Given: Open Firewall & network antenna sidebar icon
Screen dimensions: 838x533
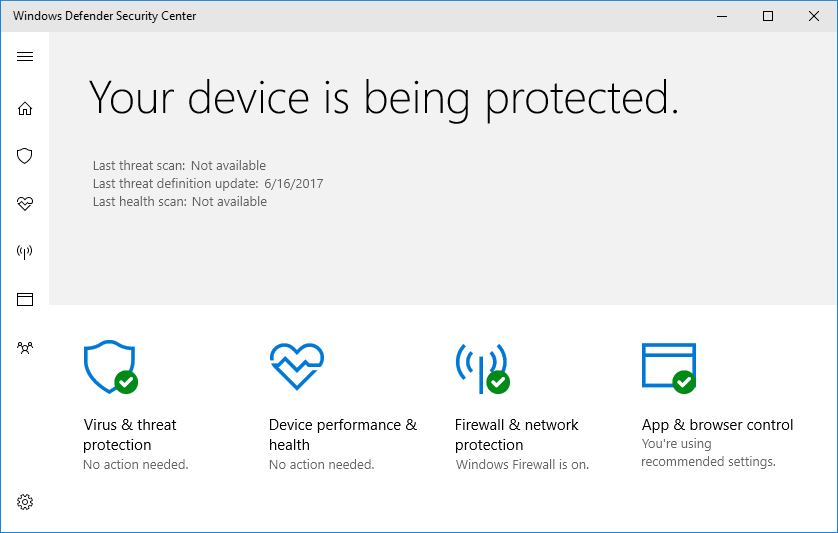Looking at the screenshot, I should pos(25,251).
